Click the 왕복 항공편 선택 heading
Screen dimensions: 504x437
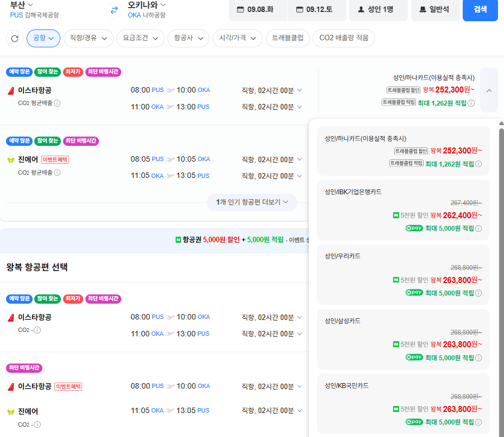[37, 267]
